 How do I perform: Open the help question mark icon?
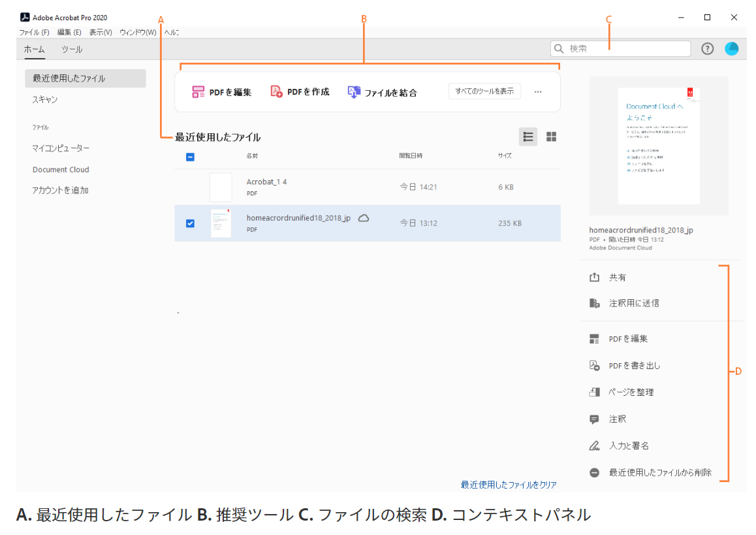707,49
